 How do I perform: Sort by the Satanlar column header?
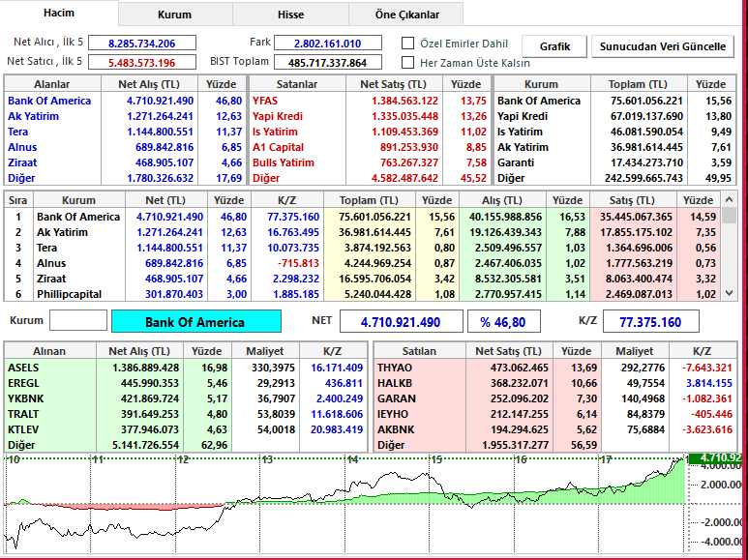[x=297, y=84]
